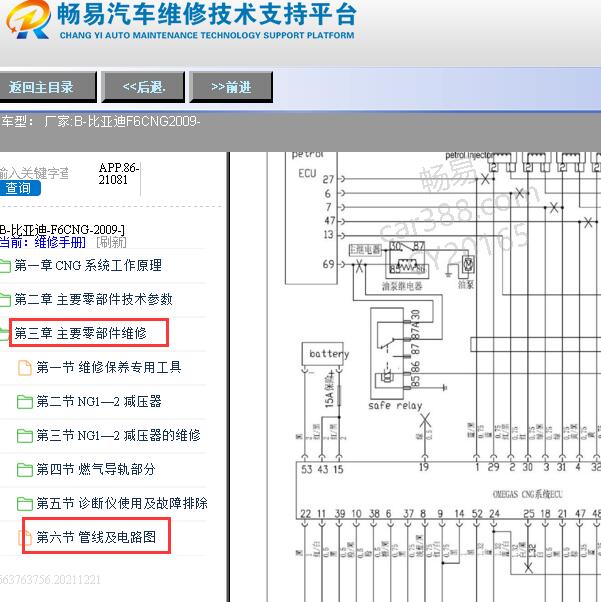
Task: Click the B-比亚迪-F6CNG-2009 vehicle title text
Action: pos(62,230)
